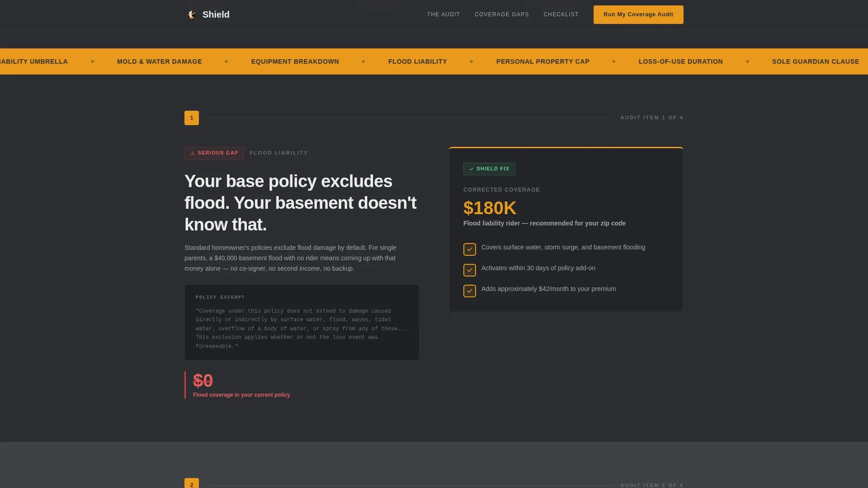This screenshot has width=868, height=488.
Task: Click diamond separator after Flood Liability ticker item
Action: pyautogui.click(x=472, y=61)
